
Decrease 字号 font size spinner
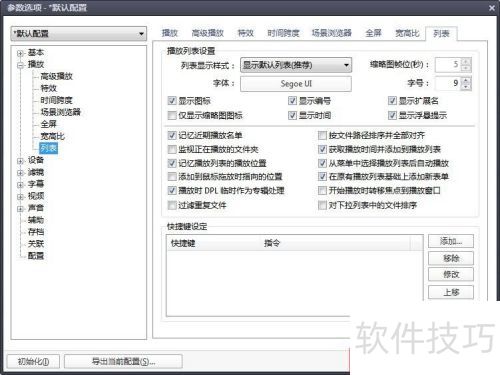coord(466,87)
